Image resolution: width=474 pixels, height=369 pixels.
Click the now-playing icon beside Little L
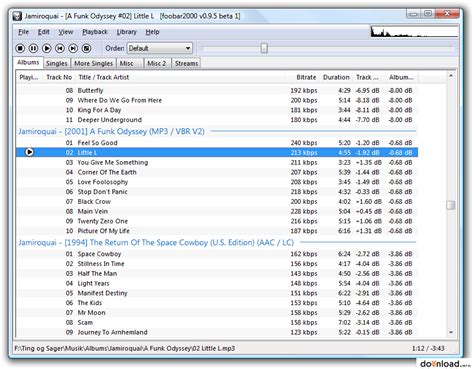coord(29,152)
